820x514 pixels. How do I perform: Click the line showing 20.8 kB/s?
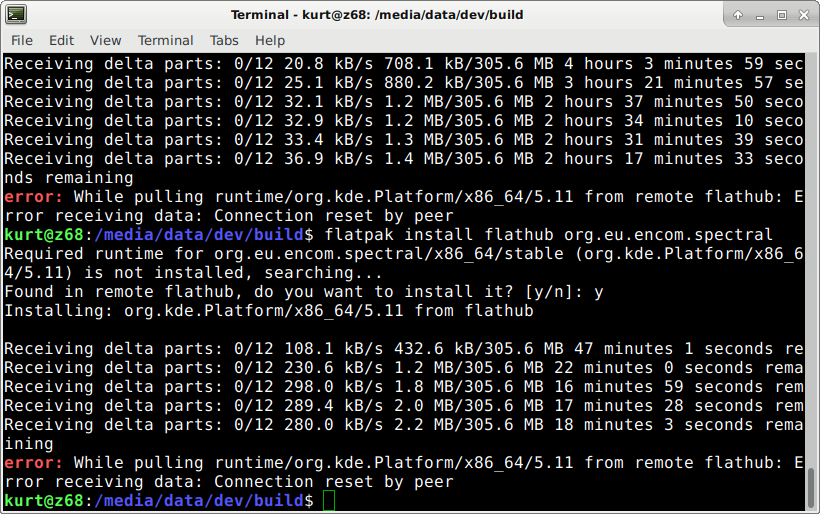click(404, 64)
